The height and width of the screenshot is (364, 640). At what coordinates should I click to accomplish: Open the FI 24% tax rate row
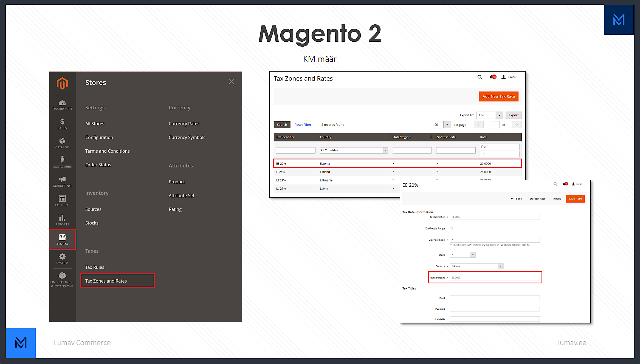[x=397, y=172]
